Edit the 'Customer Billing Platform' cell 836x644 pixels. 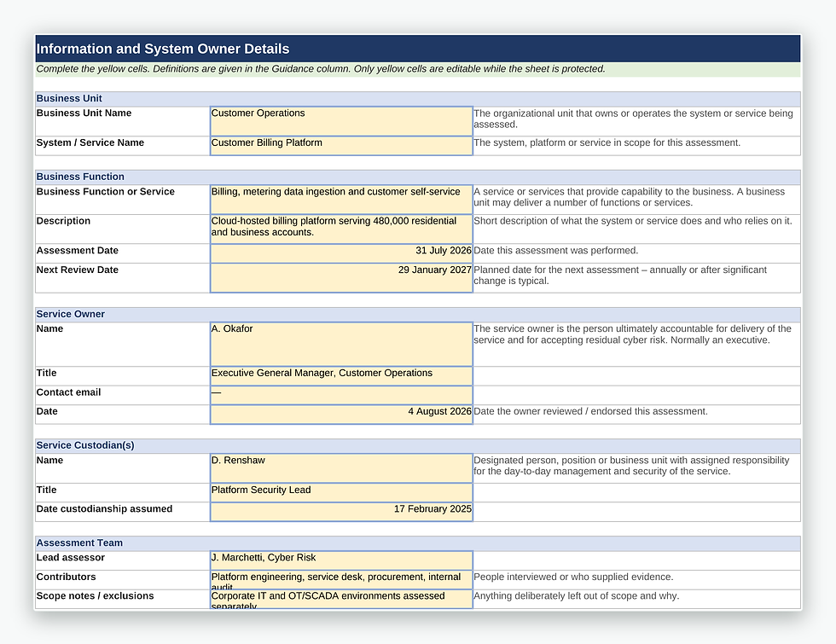pos(341,146)
